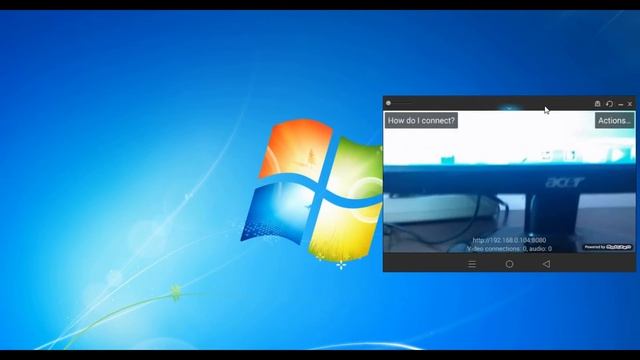This screenshot has height=360, width=640.
Task: Tap the Android home circle icon
Action: click(509, 264)
